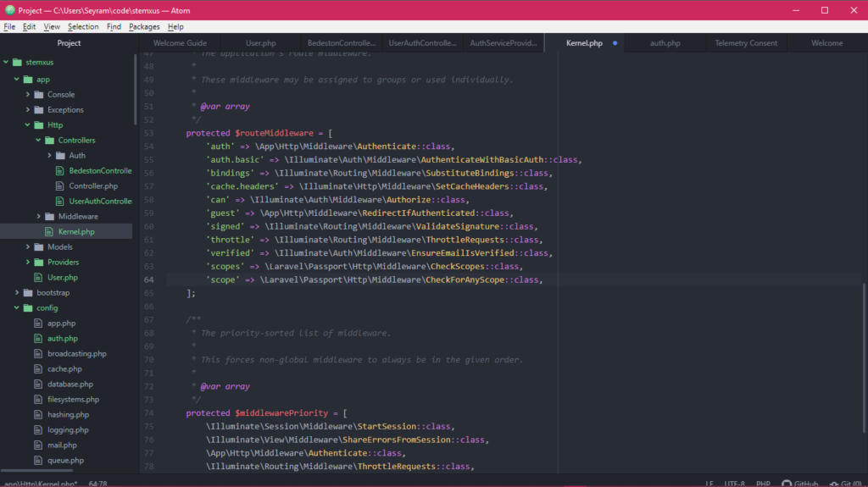The height and width of the screenshot is (487, 868).
Task: Click the GitHub icon in status bar
Action: point(787,483)
